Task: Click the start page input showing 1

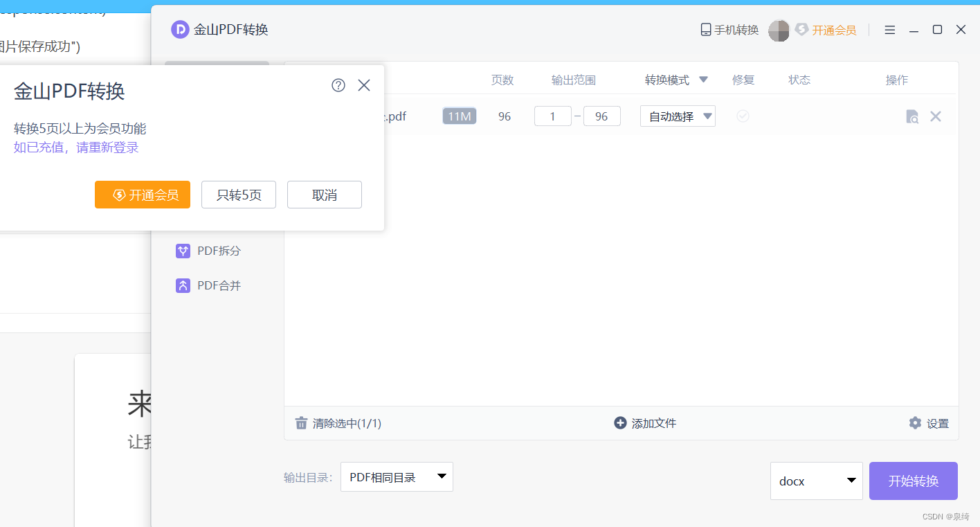Action: point(552,116)
